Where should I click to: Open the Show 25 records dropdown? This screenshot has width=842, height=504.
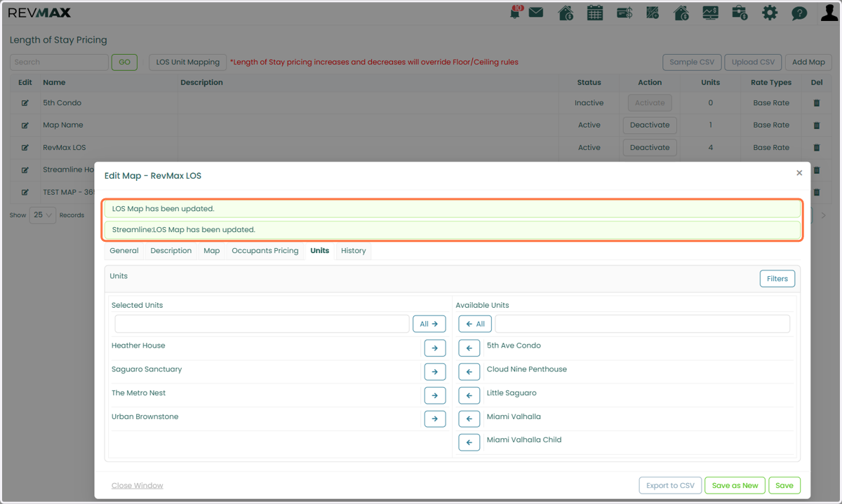coord(43,215)
